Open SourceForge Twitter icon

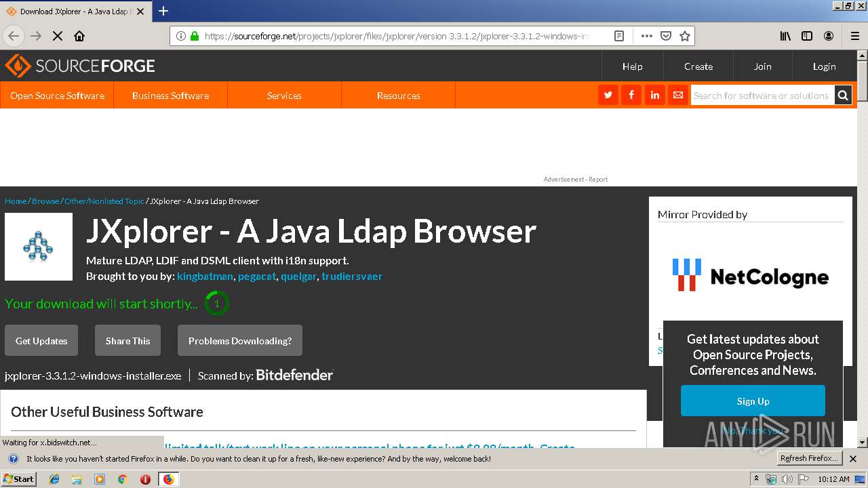click(608, 96)
